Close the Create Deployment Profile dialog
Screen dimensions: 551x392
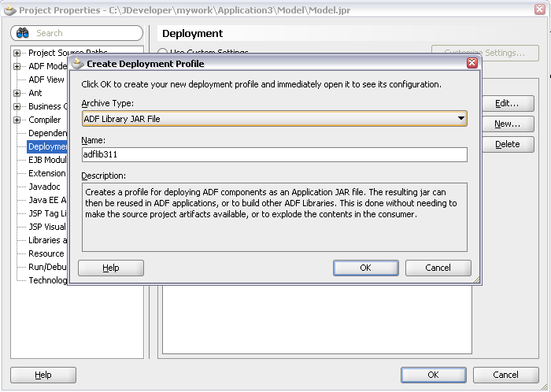(471, 63)
